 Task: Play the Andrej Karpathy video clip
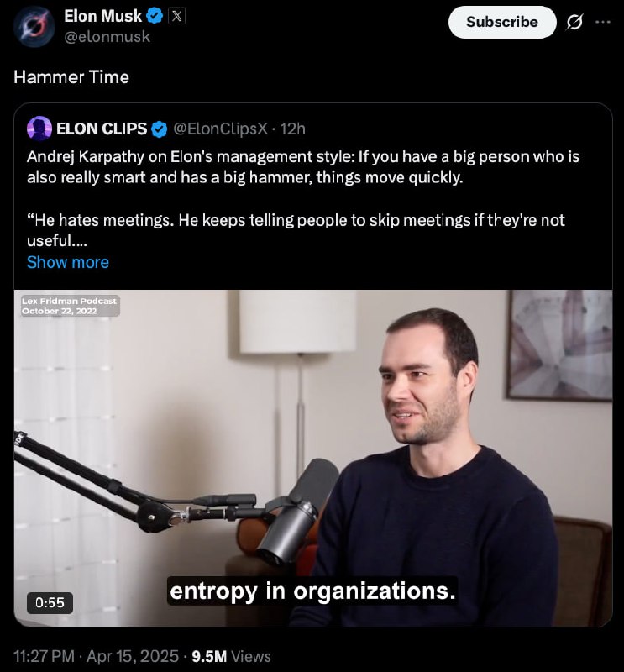pos(313,458)
